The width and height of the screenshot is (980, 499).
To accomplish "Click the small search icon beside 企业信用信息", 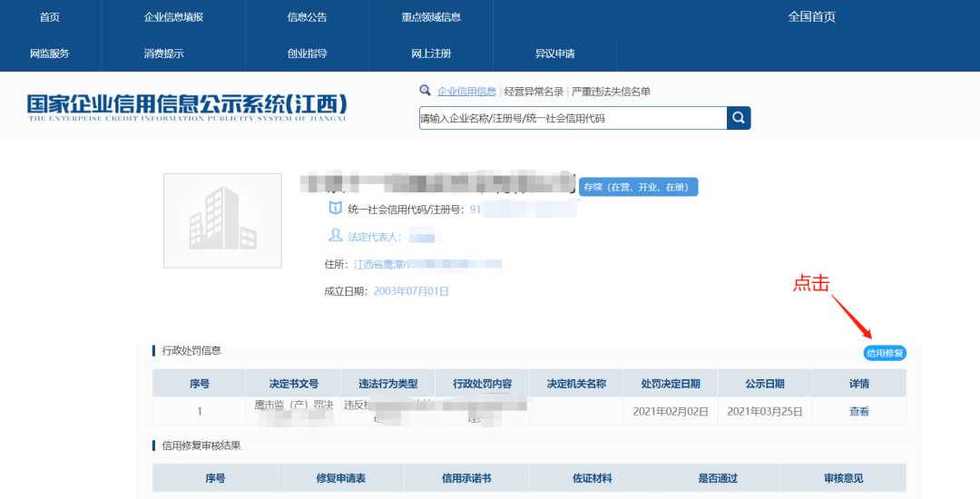I will [x=425, y=91].
